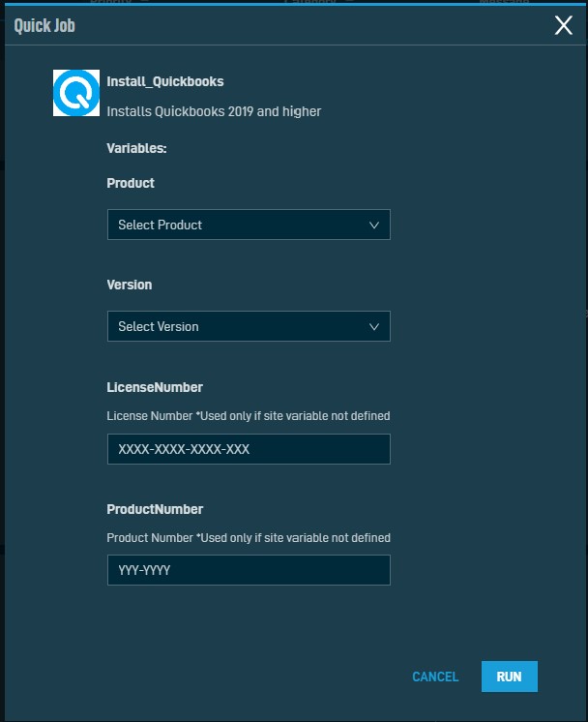The image size is (588, 722).
Task: Open the Select Version dropdown
Action: tap(249, 326)
